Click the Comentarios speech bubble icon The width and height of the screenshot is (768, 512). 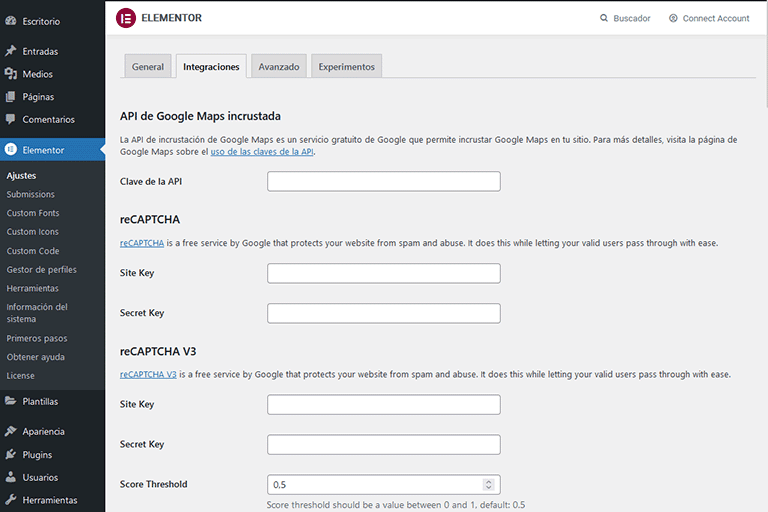11,119
